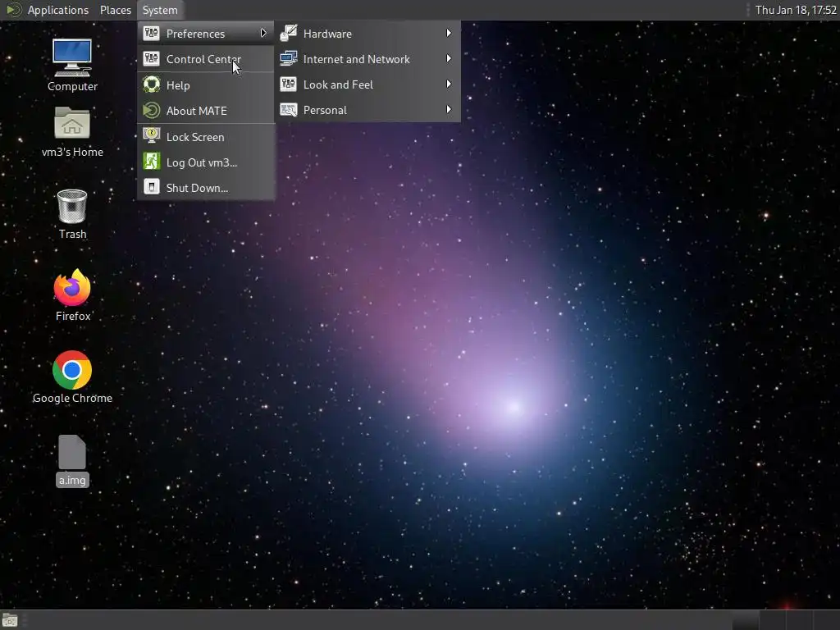The width and height of the screenshot is (840, 630).
Task: Click the Preferences menu icon
Action: point(152,33)
